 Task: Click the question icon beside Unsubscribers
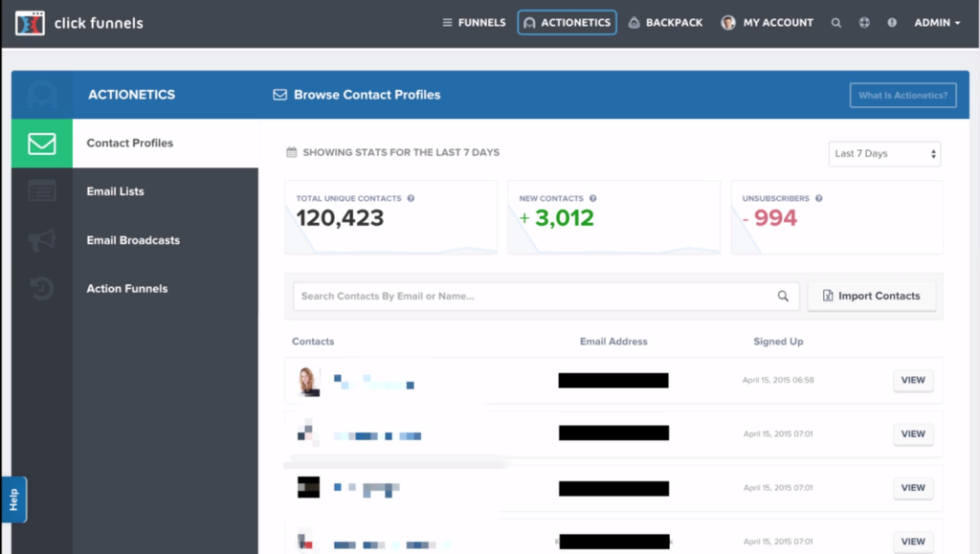819,199
